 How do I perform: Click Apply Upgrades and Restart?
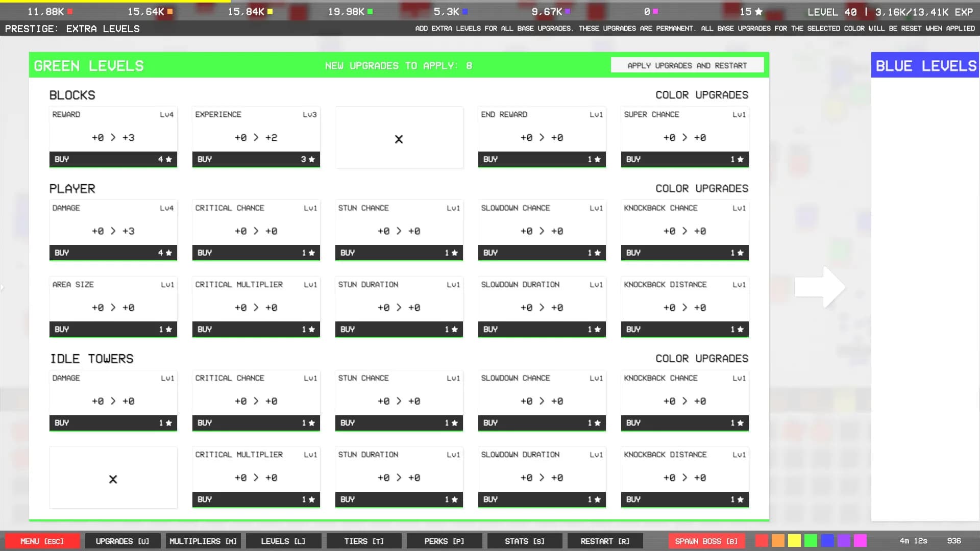pyautogui.click(x=687, y=65)
